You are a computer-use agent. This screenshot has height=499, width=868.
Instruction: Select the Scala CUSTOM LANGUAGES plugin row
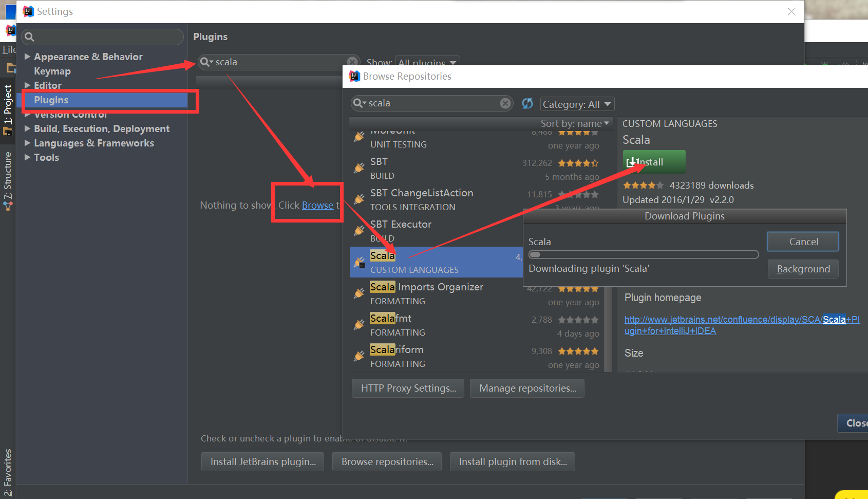pos(437,262)
